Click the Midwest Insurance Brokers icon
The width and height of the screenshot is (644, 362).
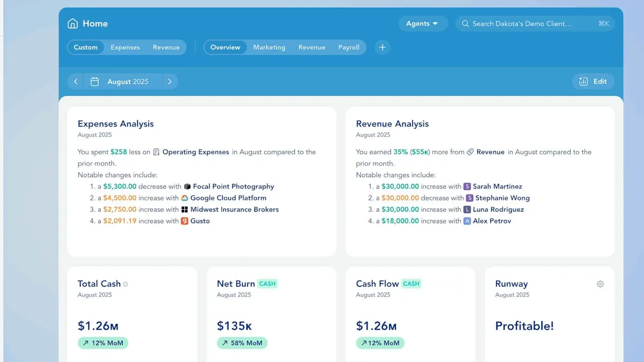[185, 210]
